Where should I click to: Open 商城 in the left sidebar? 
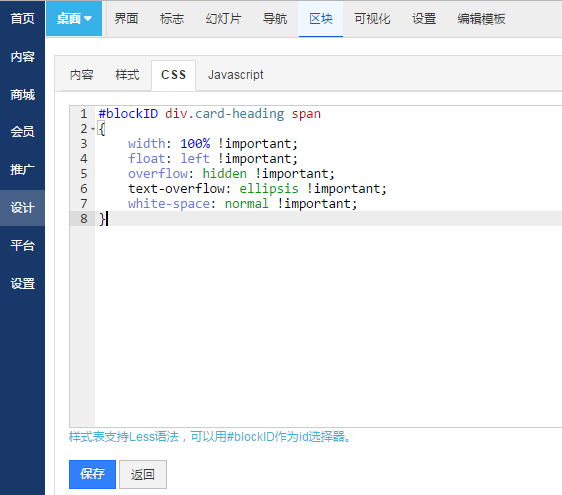[x=22, y=95]
